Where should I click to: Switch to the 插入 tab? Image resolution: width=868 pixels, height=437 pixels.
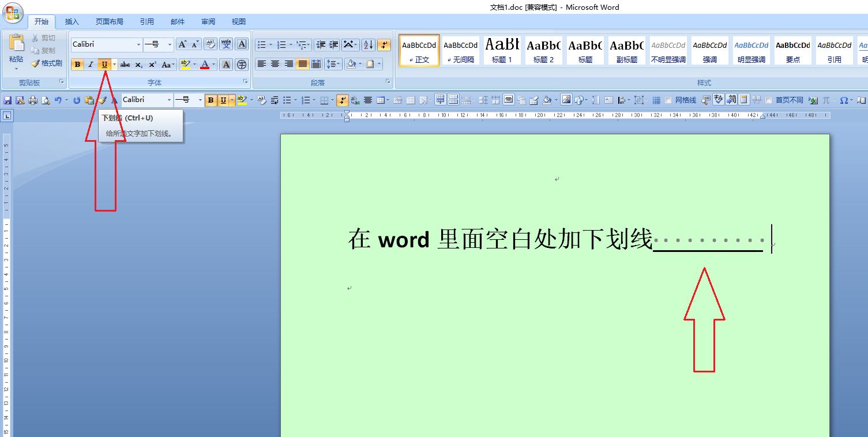tap(72, 22)
